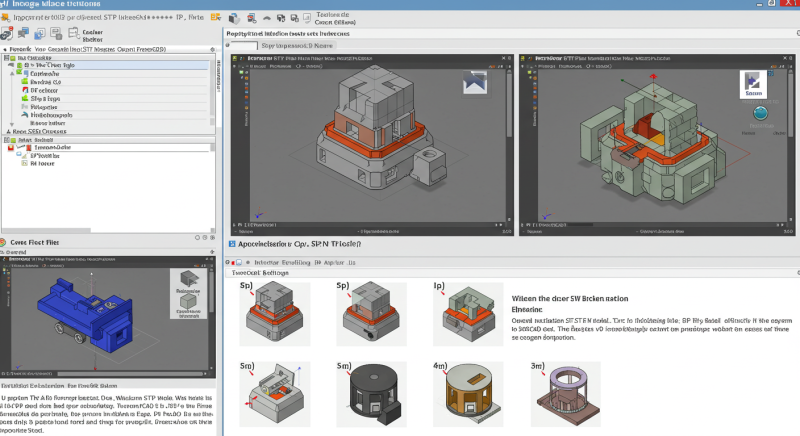Expand the triangle beside the blue-document tree row
This screenshot has width=800, height=436.
click(12, 74)
